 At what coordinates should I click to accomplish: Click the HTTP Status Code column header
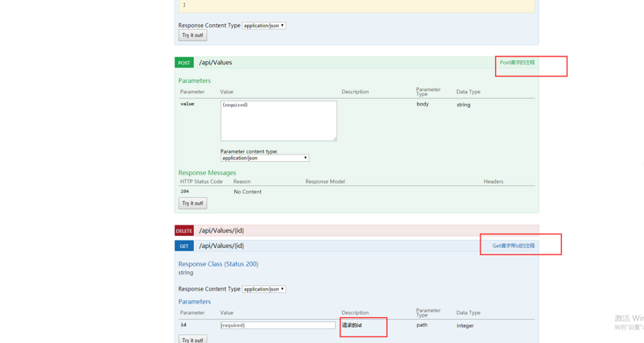click(x=201, y=181)
